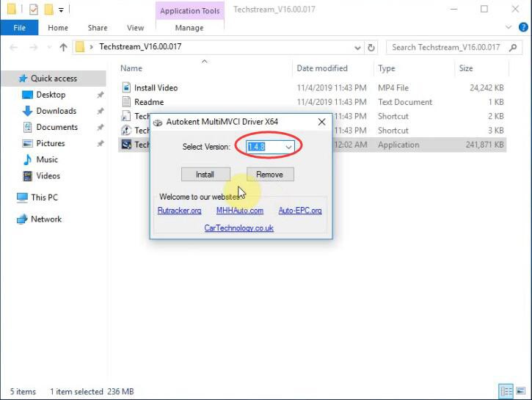Sort files by the Name column
Image resolution: width=532 pixels, height=400 pixels.
[x=131, y=68]
